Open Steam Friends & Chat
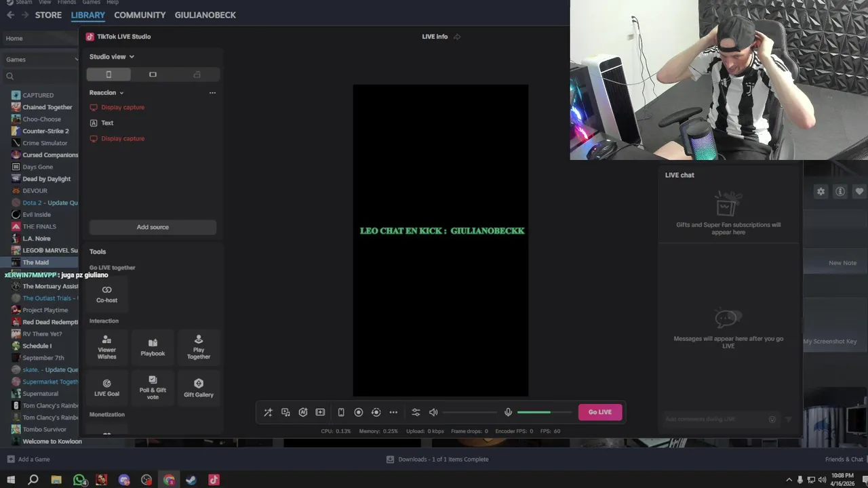This screenshot has width=868, height=488. (x=844, y=460)
